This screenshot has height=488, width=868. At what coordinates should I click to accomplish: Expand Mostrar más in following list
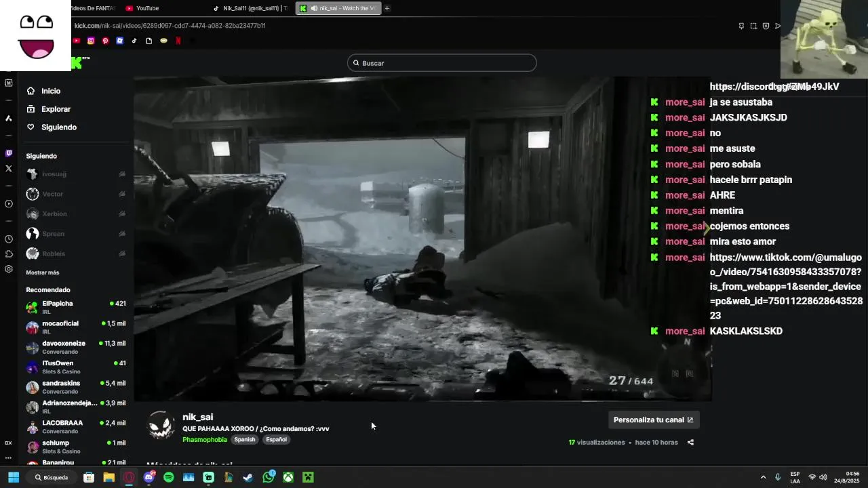click(x=43, y=272)
